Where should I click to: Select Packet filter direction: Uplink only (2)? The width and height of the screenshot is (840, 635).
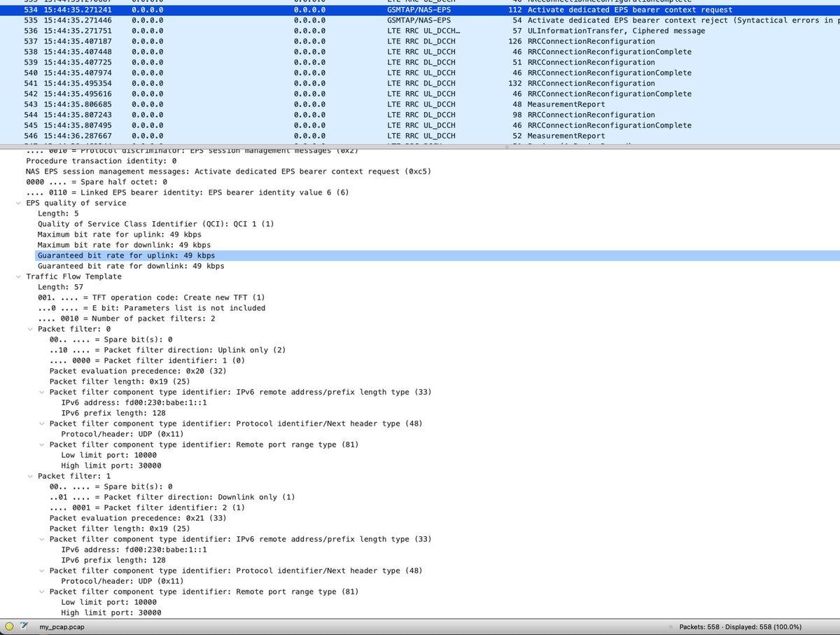167,350
